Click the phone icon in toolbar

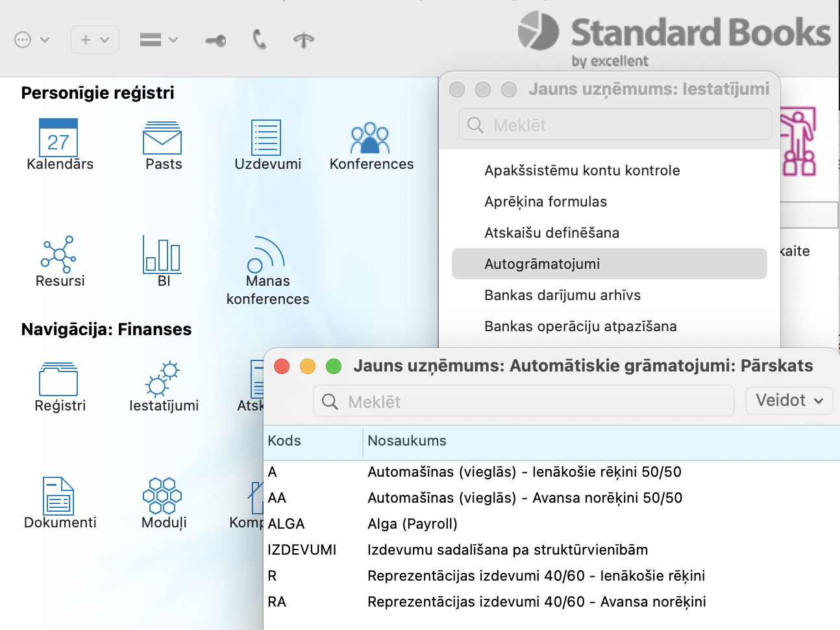tap(259, 40)
